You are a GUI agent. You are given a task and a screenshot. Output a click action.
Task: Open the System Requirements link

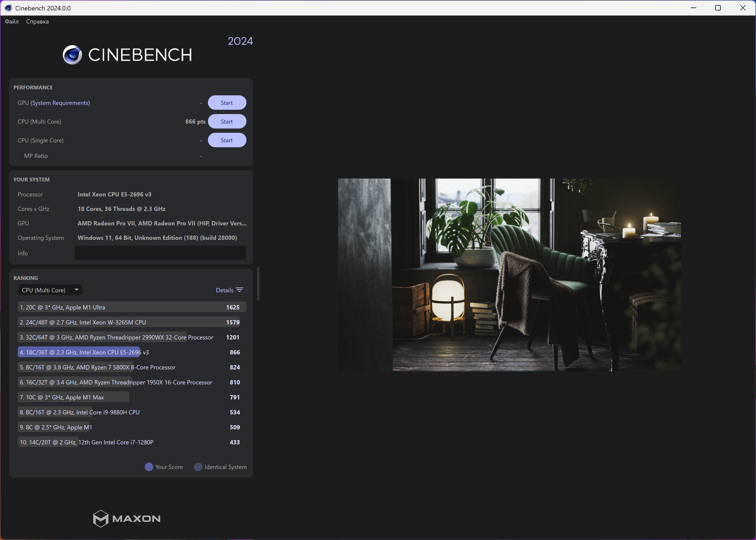click(60, 103)
